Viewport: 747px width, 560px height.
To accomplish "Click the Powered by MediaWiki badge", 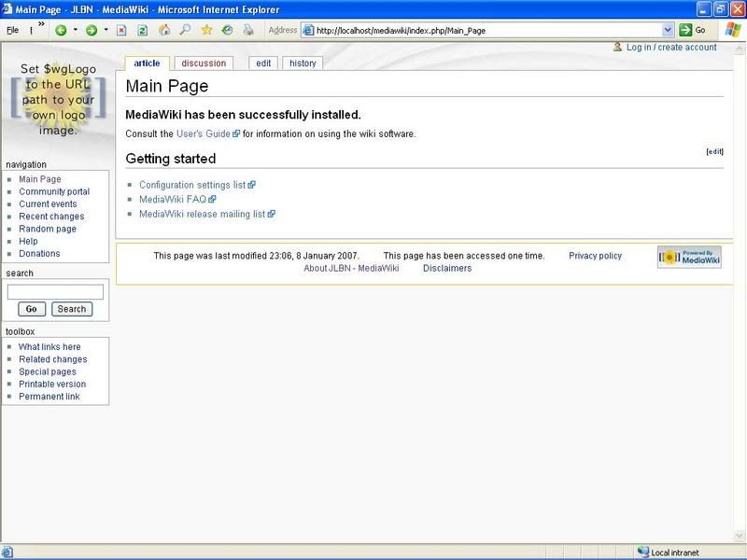I will (x=689, y=258).
